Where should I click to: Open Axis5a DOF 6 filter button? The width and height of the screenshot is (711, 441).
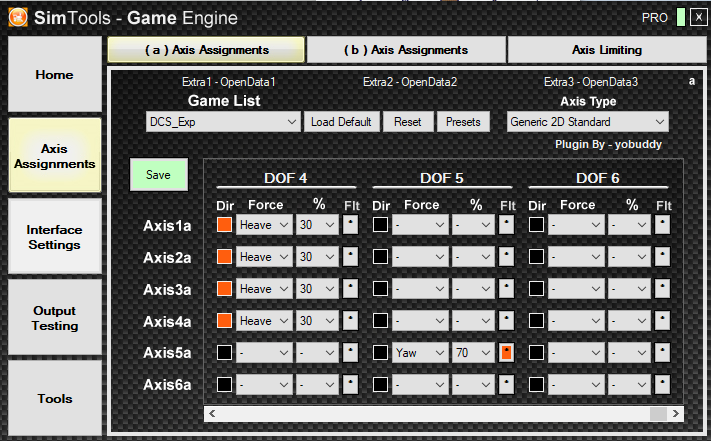tap(662, 353)
